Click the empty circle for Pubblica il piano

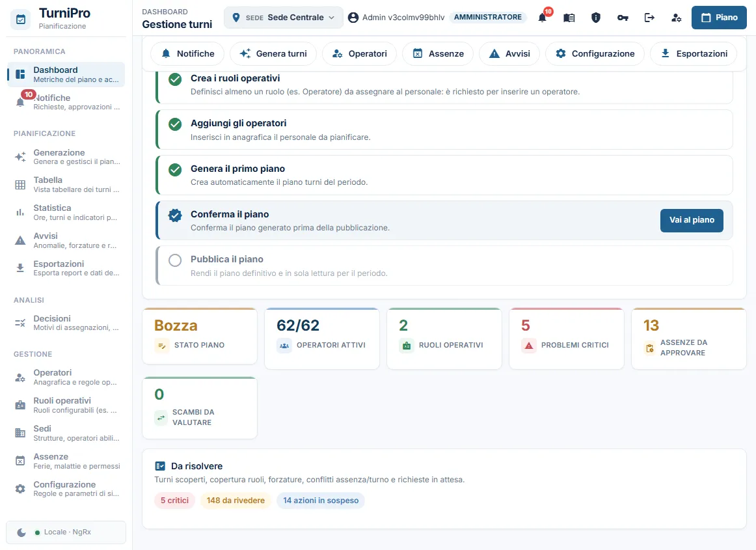175,260
